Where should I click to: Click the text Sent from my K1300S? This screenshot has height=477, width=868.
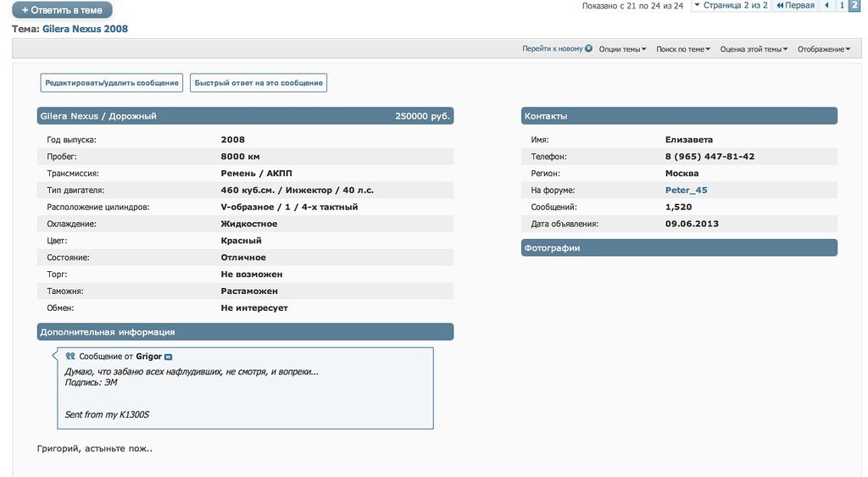coord(107,414)
